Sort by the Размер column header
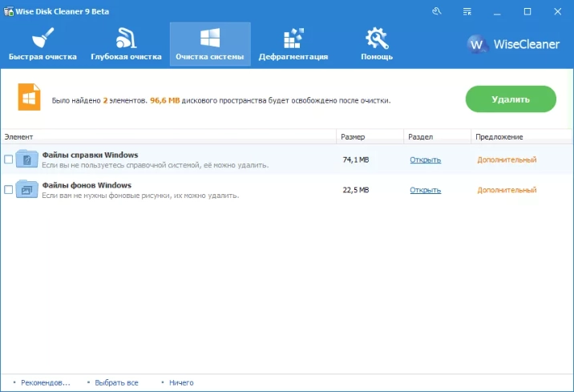This screenshot has width=574, height=392. coord(353,137)
